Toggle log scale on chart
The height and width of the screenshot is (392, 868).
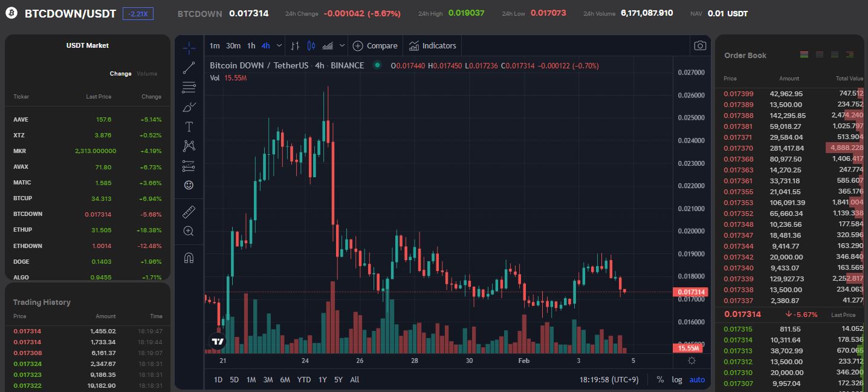pyautogui.click(x=677, y=379)
